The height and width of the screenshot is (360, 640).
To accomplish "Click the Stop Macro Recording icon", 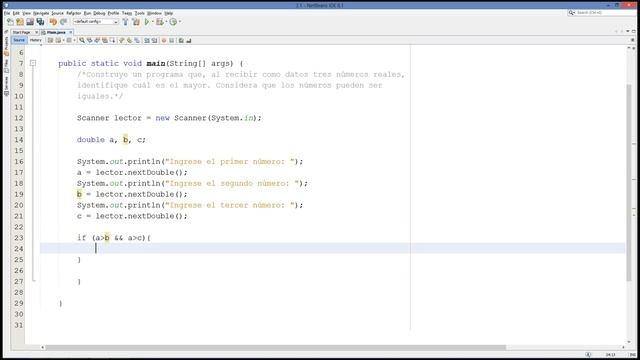I will pos(171,40).
